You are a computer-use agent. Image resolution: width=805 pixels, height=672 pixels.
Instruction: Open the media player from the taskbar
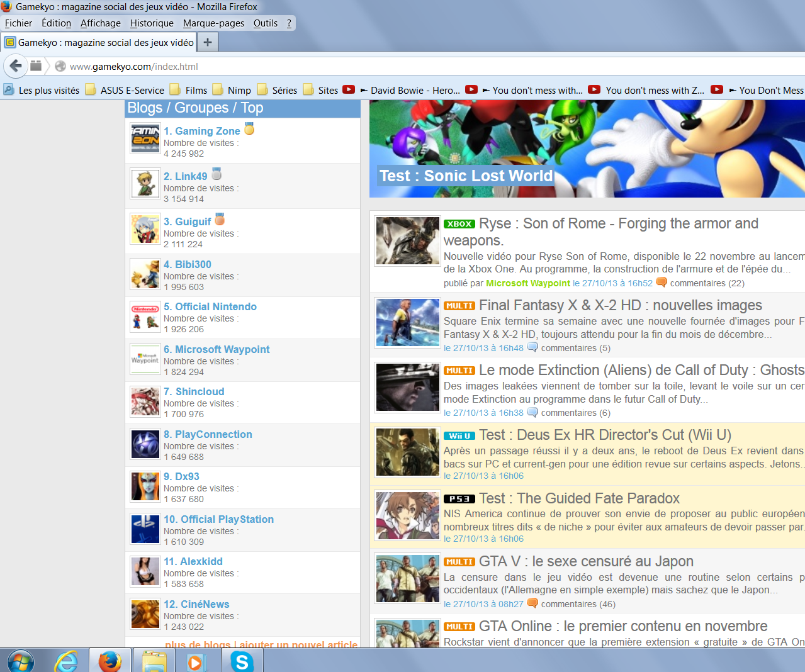[x=196, y=662]
